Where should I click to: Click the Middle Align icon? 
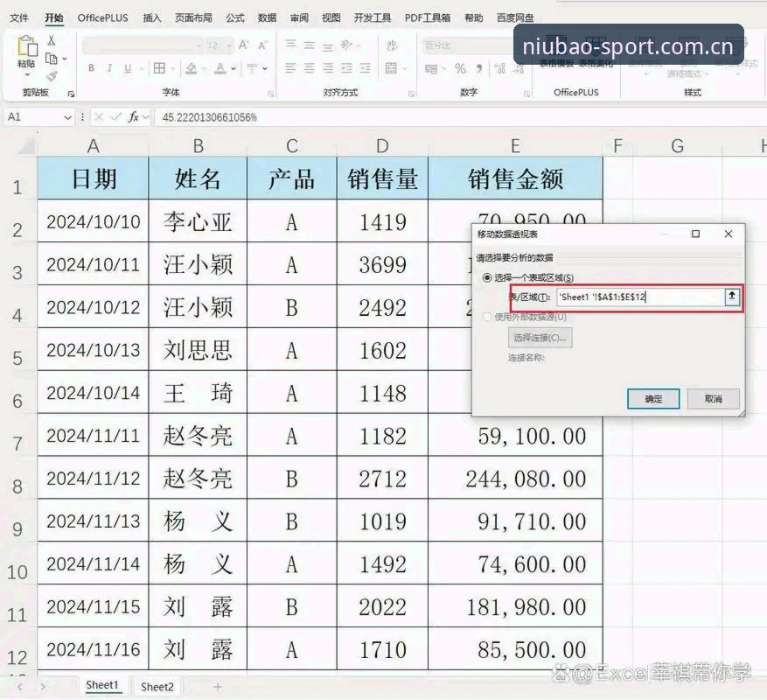pyautogui.click(x=309, y=45)
